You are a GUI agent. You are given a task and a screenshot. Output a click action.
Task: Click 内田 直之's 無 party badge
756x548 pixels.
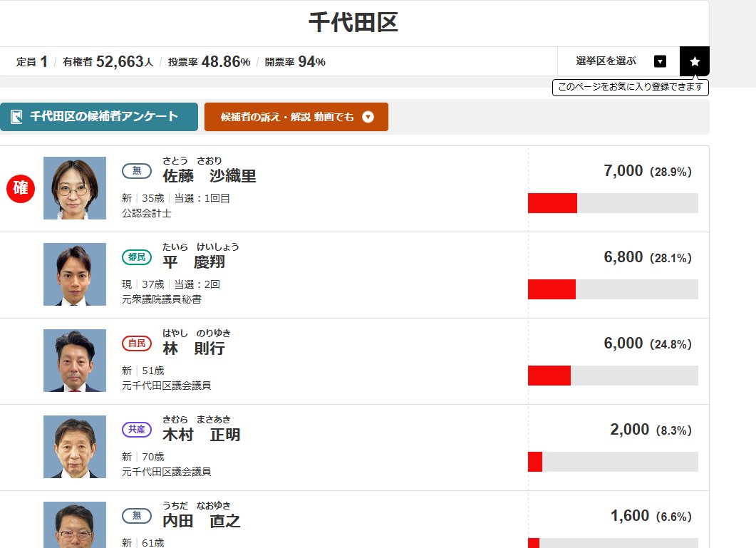pyautogui.click(x=136, y=516)
